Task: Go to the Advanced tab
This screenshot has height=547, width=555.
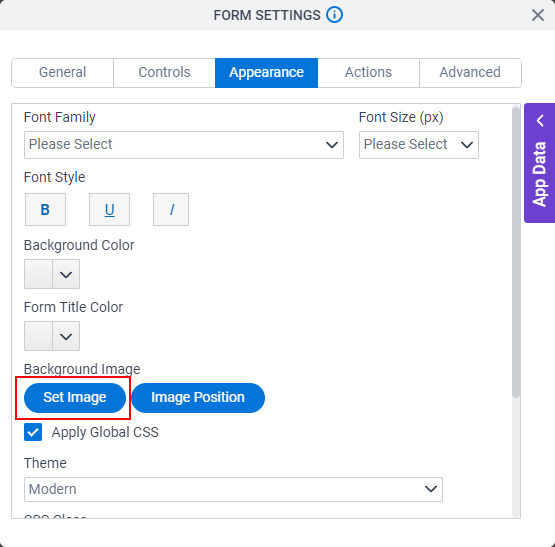Action: pos(470,73)
